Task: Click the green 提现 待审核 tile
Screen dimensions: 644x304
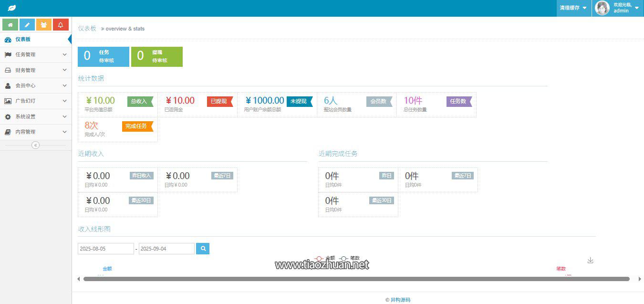Action: click(157, 56)
